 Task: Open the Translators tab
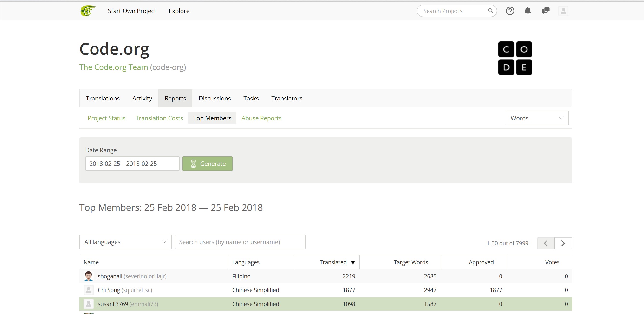click(286, 98)
